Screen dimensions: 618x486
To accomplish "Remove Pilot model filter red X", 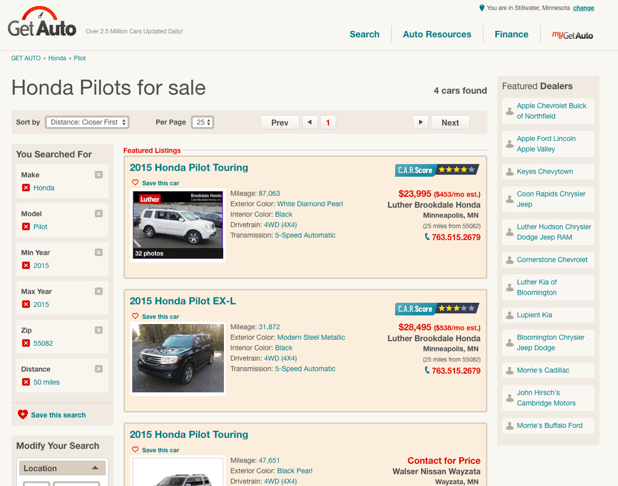I will 26,227.
